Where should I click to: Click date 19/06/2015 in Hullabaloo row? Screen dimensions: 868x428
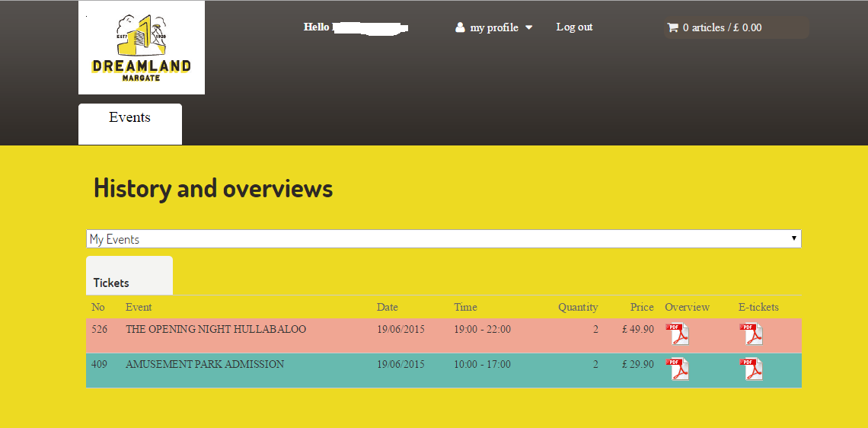coord(400,329)
